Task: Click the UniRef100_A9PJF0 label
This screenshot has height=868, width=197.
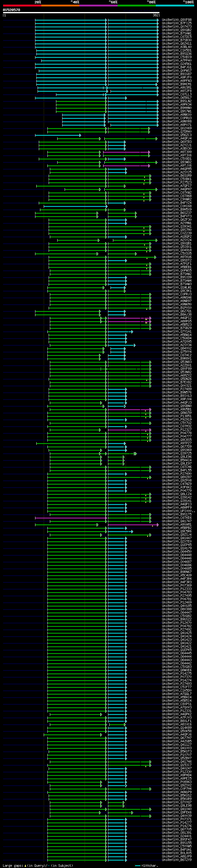Action: 177,78
